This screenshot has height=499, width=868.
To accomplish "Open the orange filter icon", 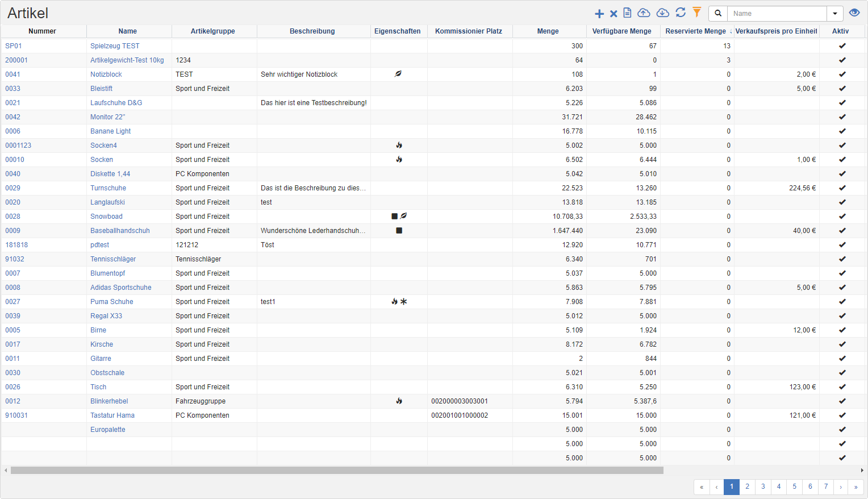I will click(x=697, y=13).
